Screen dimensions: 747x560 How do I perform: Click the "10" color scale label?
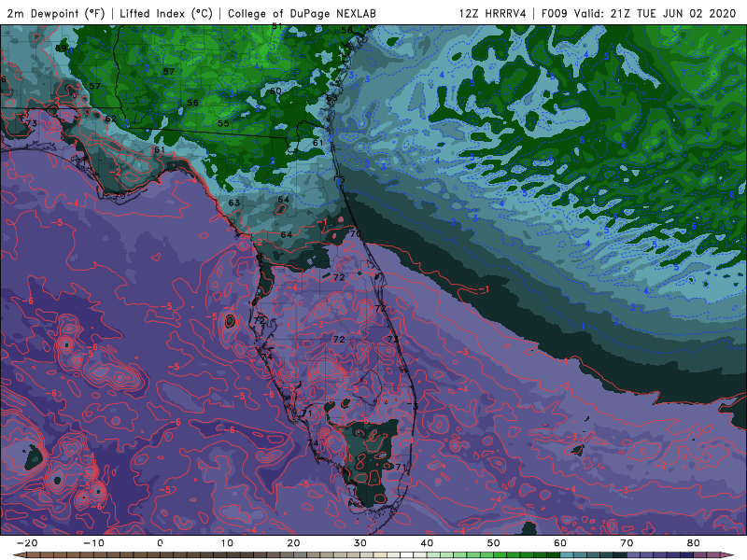click(x=227, y=543)
